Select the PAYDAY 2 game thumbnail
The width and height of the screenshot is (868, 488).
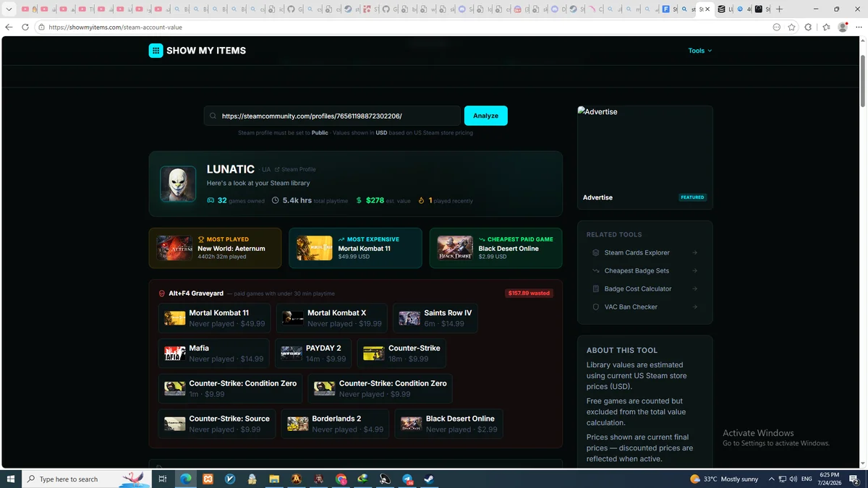point(292,354)
